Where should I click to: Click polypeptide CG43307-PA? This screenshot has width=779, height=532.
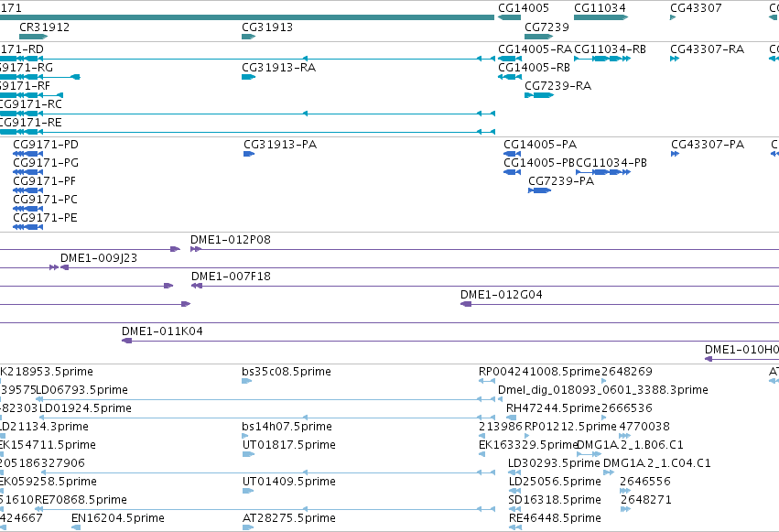[676, 154]
